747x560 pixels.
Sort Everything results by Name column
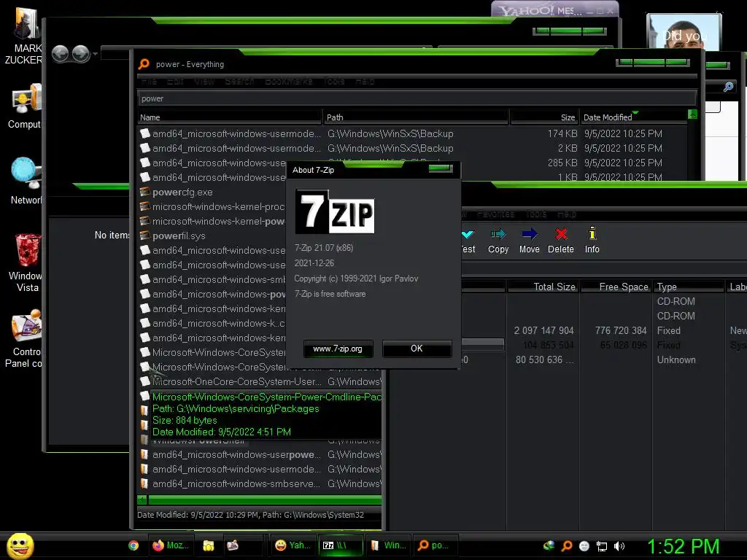pos(230,117)
